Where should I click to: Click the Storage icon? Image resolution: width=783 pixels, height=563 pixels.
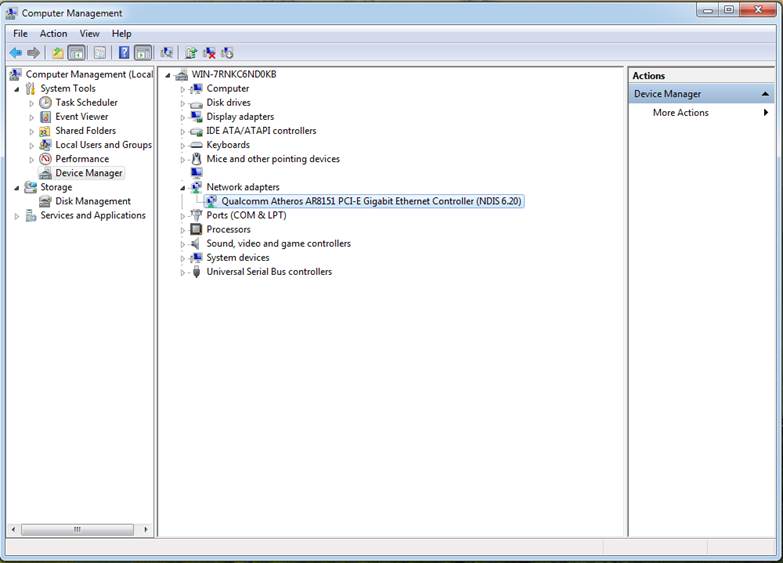(30, 187)
